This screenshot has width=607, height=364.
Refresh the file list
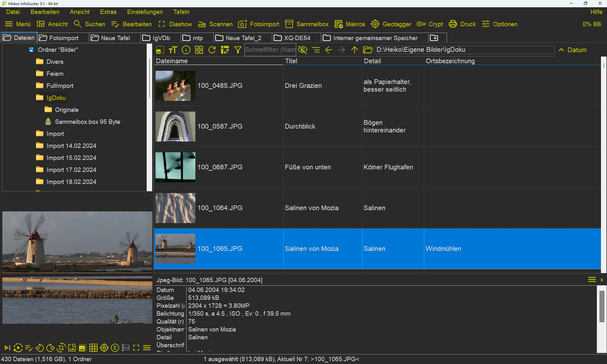(212, 50)
